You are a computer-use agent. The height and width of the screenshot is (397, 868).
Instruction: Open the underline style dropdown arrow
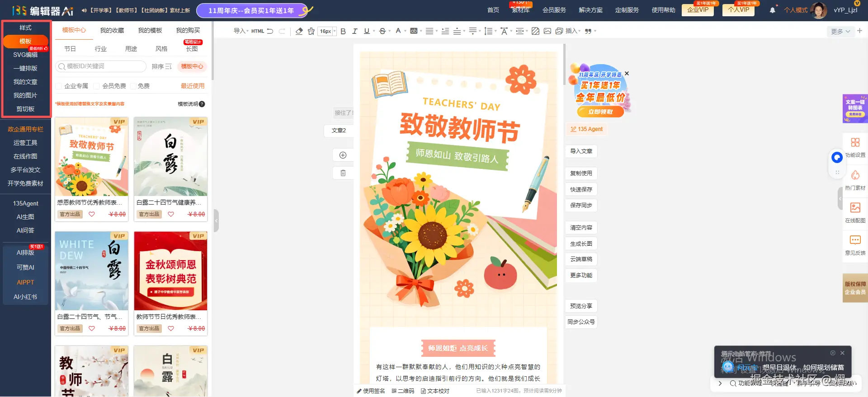tap(374, 31)
